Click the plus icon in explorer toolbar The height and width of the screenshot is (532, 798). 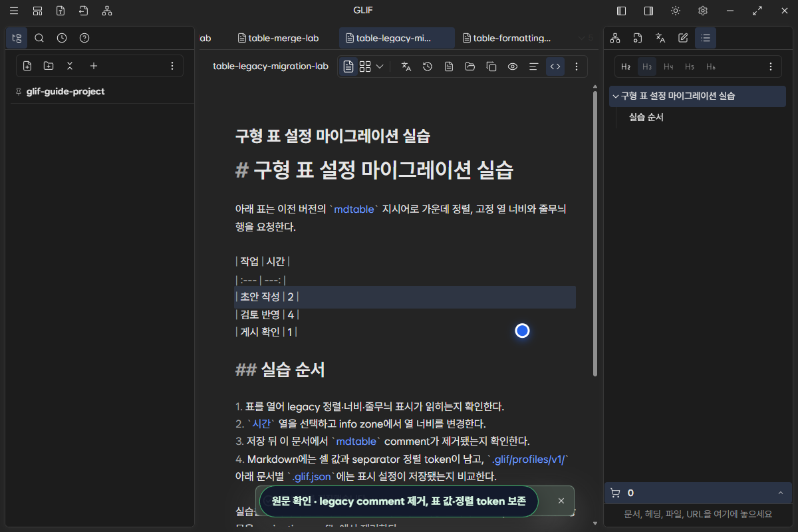[94, 66]
